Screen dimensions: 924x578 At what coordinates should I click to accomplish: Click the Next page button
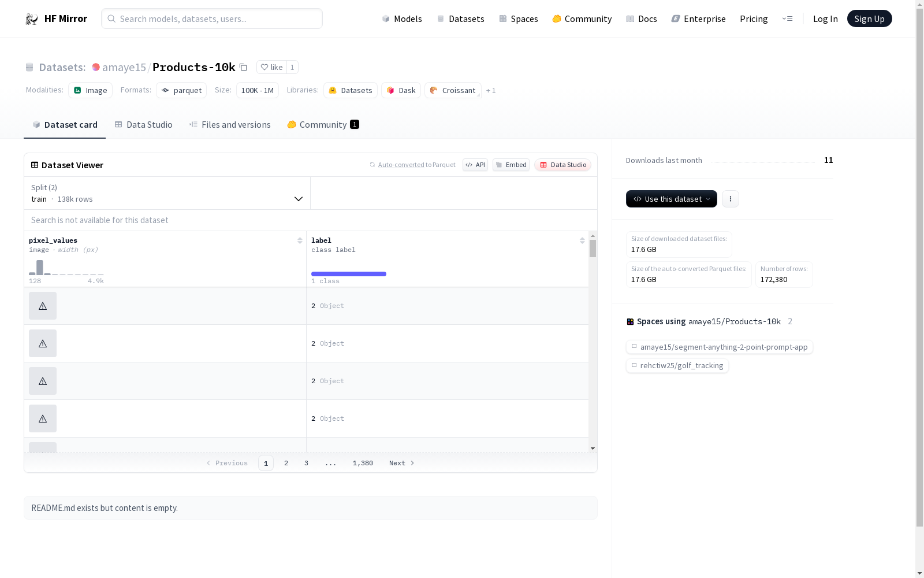pyautogui.click(x=401, y=463)
